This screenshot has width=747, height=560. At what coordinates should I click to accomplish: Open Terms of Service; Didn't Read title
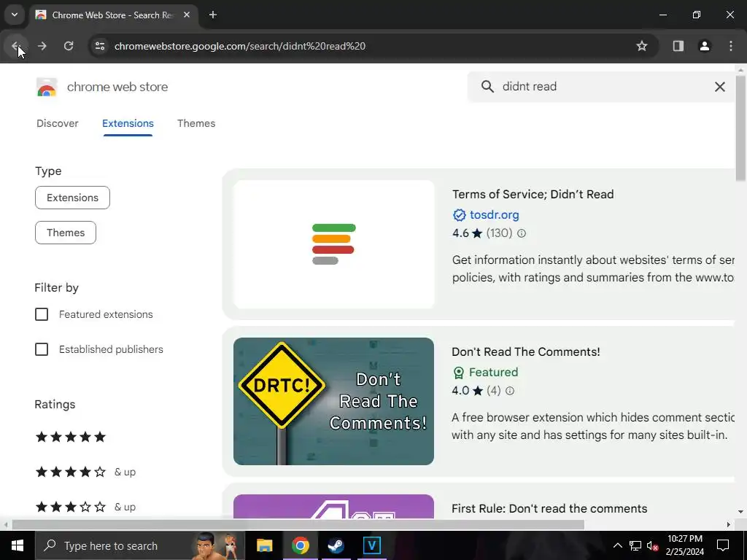point(533,194)
